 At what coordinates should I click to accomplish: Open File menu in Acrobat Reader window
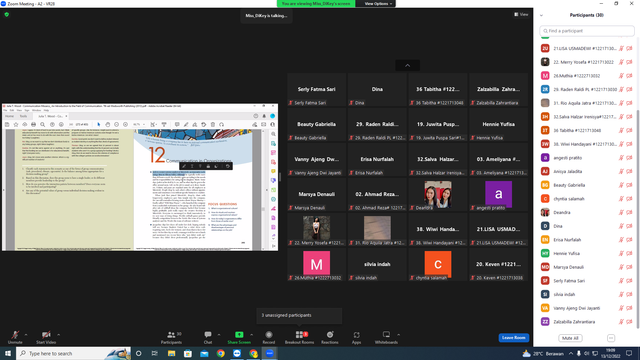[5, 110]
